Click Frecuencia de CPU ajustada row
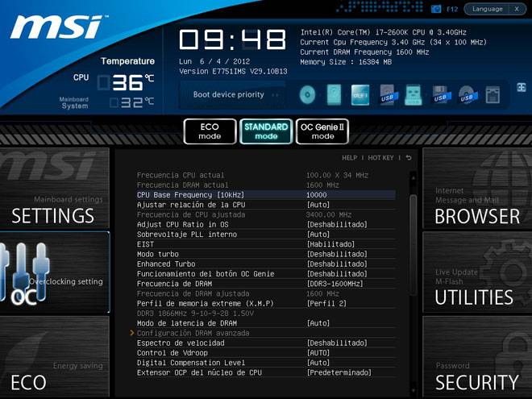Image resolution: width=532 pixels, height=399 pixels. point(266,214)
